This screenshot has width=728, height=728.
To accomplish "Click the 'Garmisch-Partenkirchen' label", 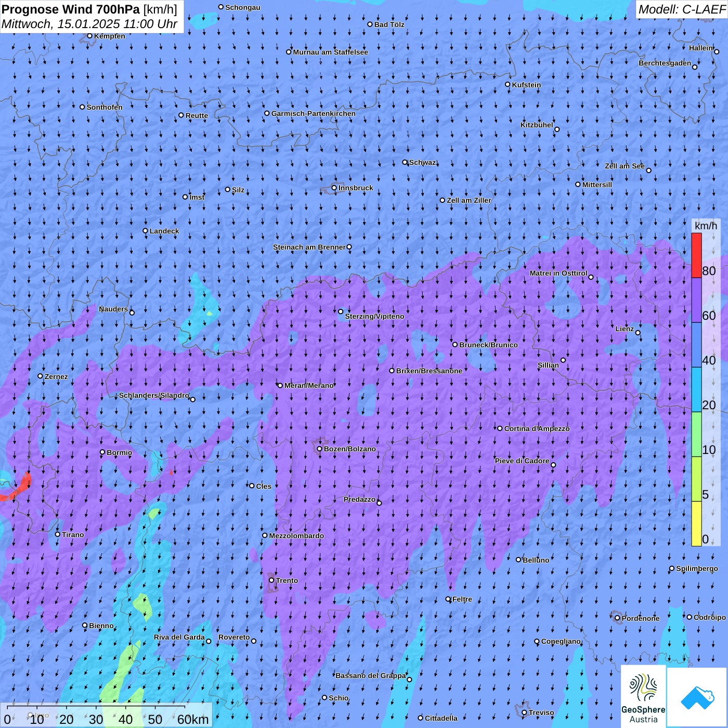I will [314, 113].
